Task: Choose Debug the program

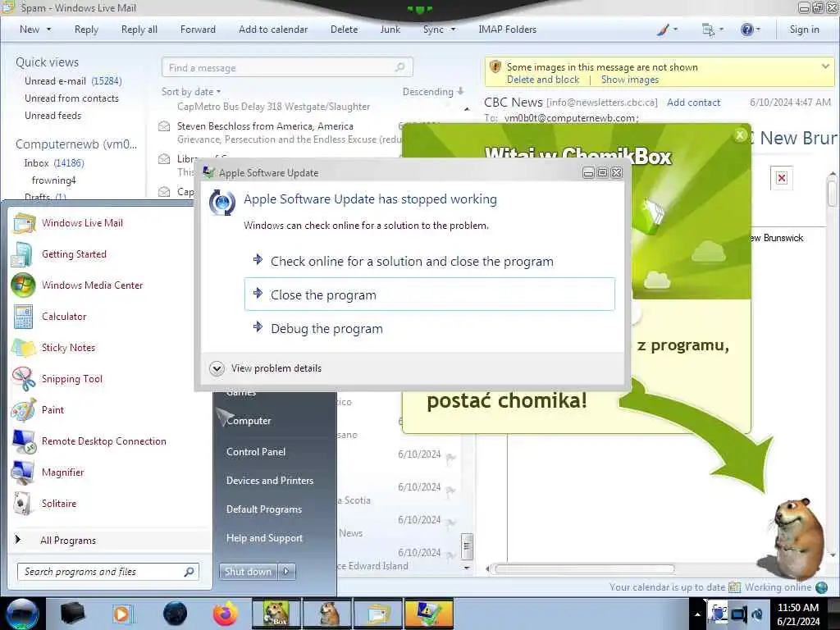Action: (x=430, y=328)
